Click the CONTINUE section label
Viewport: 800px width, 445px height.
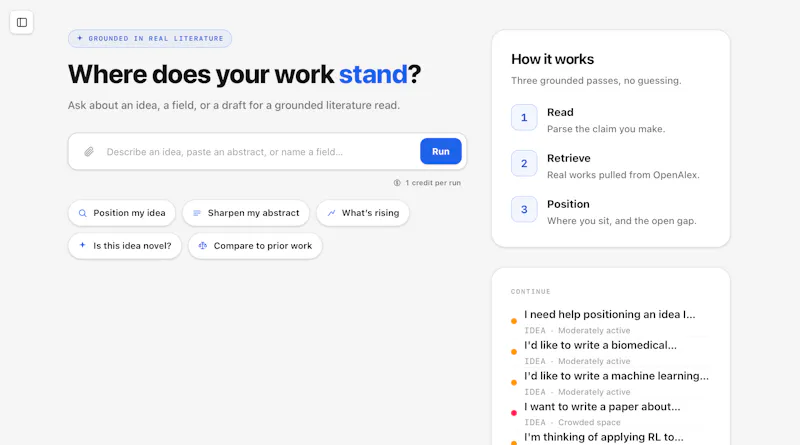[x=531, y=291]
